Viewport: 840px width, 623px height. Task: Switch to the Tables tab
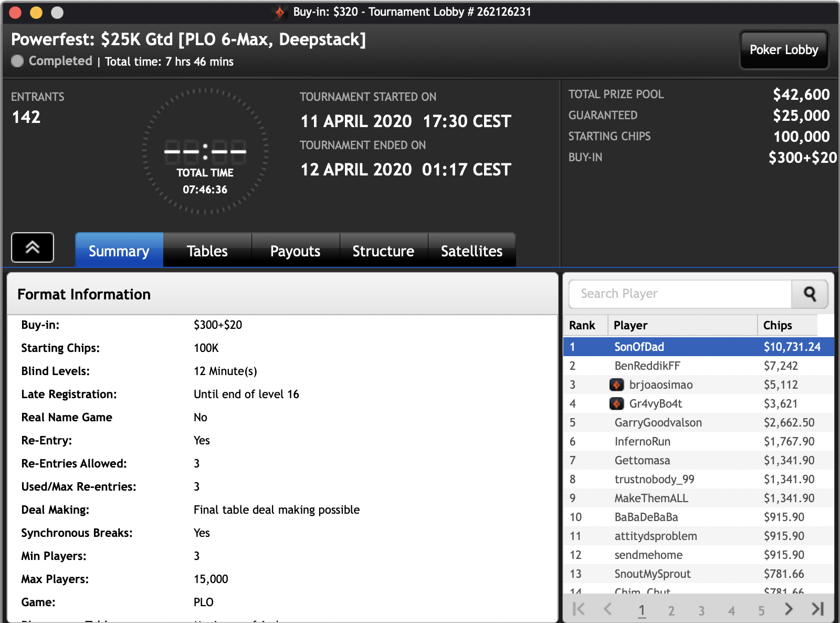[207, 251]
